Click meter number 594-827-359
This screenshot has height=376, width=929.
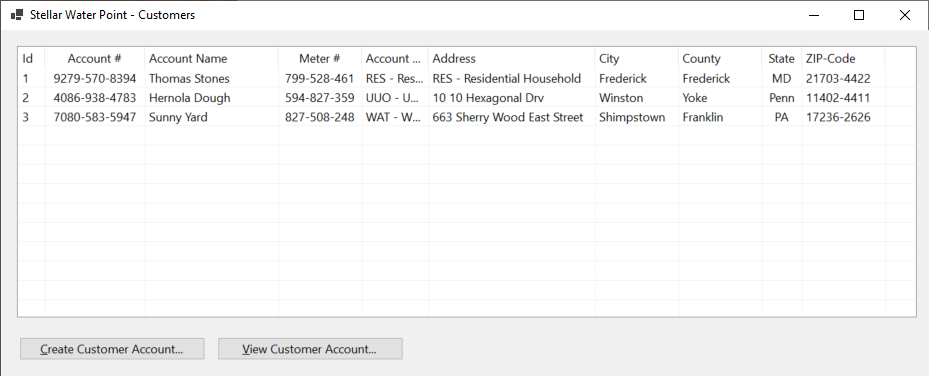pos(319,98)
